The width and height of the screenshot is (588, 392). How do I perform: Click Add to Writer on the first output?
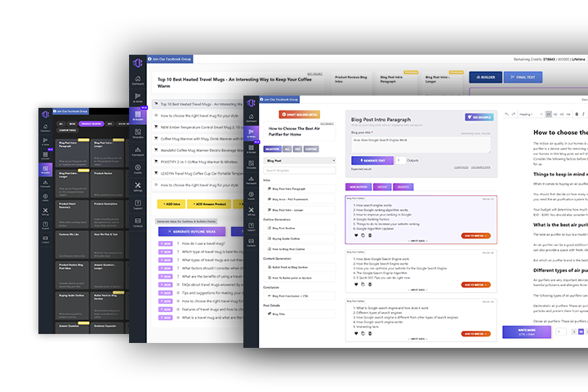click(476, 235)
